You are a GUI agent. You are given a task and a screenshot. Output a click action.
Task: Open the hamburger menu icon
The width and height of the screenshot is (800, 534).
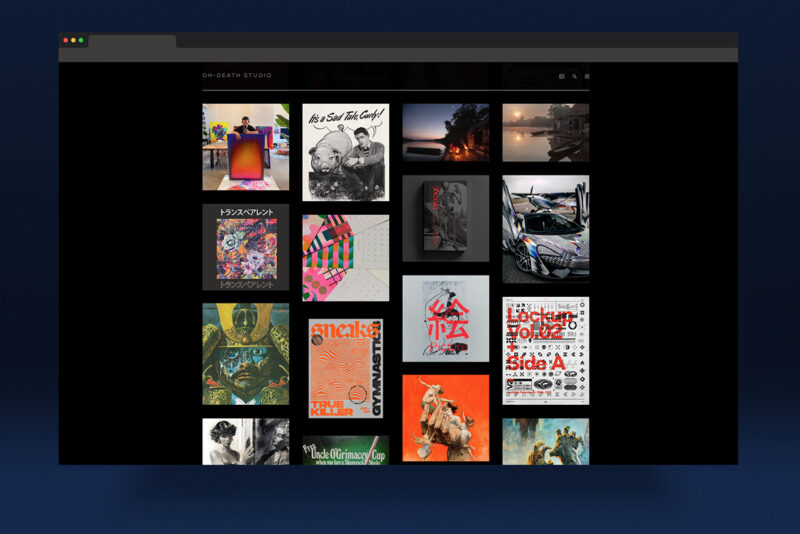click(x=587, y=76)
